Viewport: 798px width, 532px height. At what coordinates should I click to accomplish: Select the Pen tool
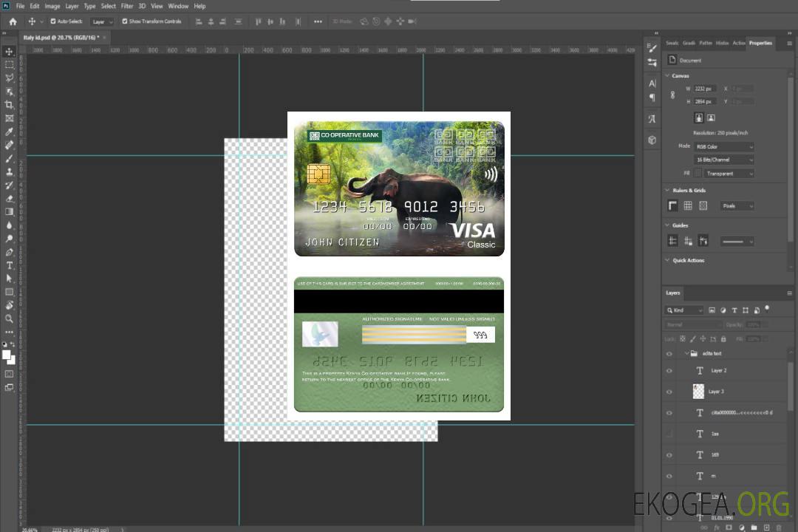(x=9, y=252)
